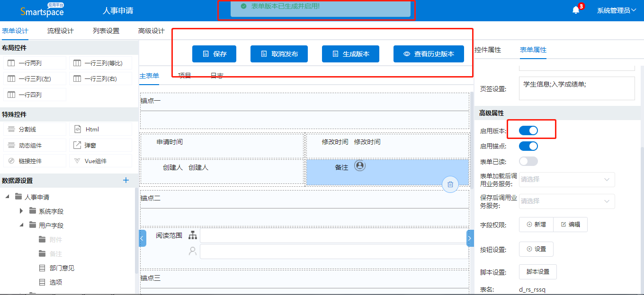The height and width of the screenshot is (295, 644).
Task: Select the 项目 form tab
Action: [x=185, y=76]
